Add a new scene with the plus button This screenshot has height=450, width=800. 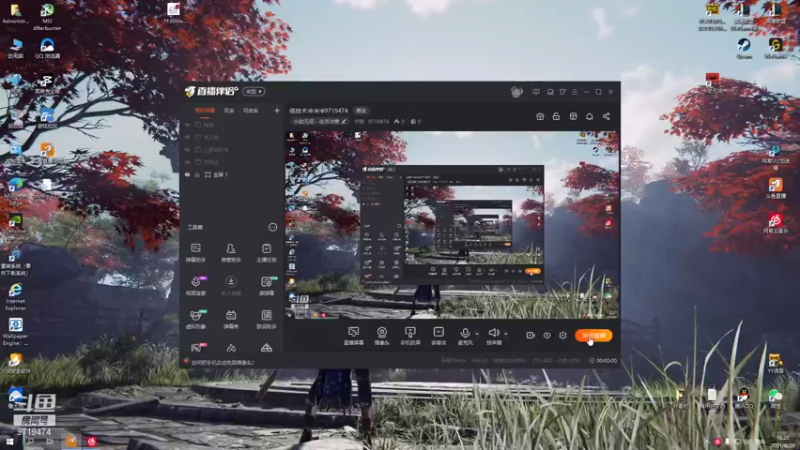[277, 110]
